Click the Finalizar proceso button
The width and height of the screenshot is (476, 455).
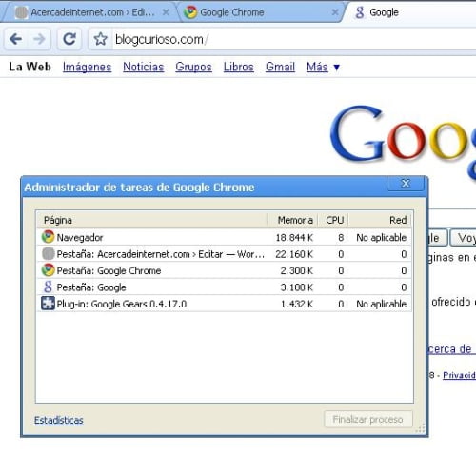pyautogui.click(x=368, y=419)
